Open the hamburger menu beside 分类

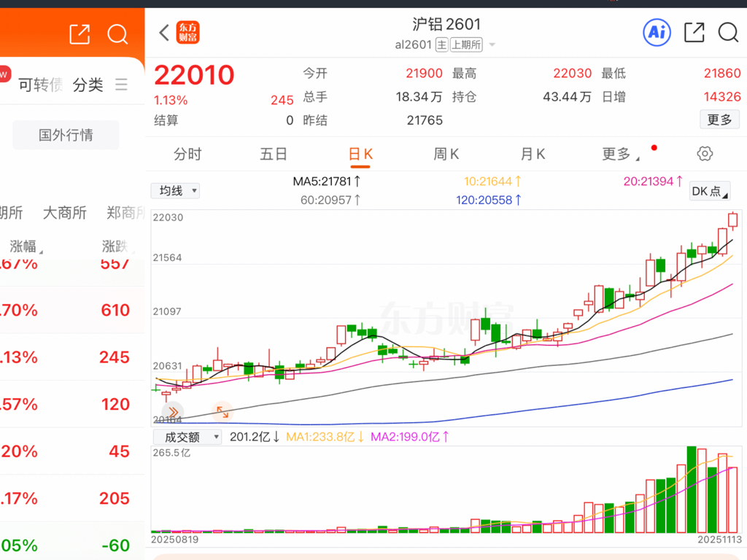click(x=122, y=85)
